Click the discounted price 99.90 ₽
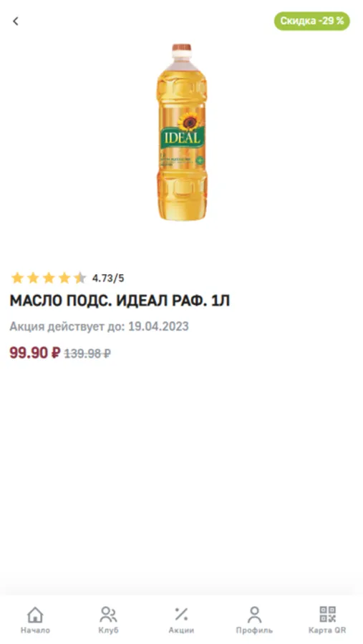 click(x=35, y=352)
